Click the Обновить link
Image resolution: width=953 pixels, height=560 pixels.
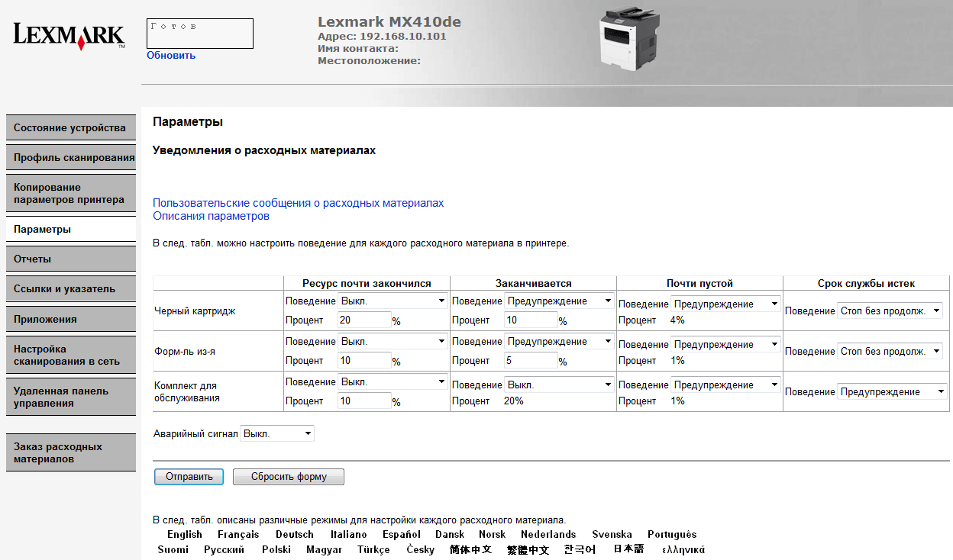coord(171,55)
